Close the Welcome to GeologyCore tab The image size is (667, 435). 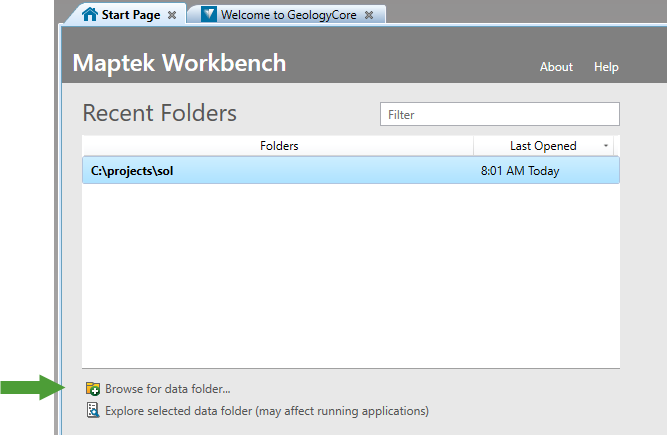369,15
